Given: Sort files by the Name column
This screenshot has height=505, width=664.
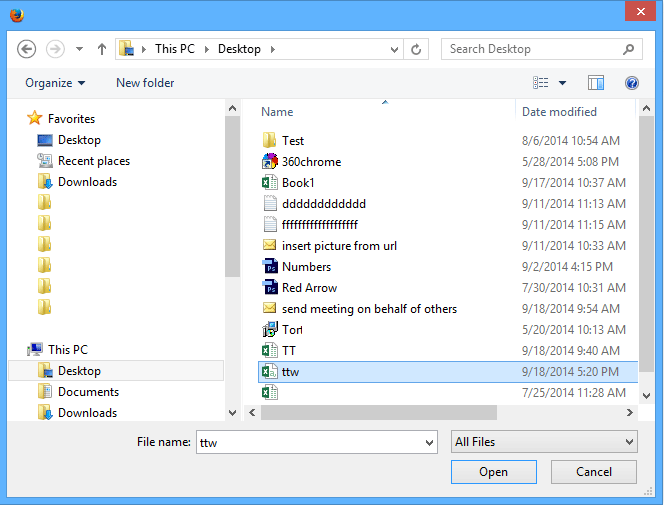Looking at the screenshot, I should click(277, 112).
